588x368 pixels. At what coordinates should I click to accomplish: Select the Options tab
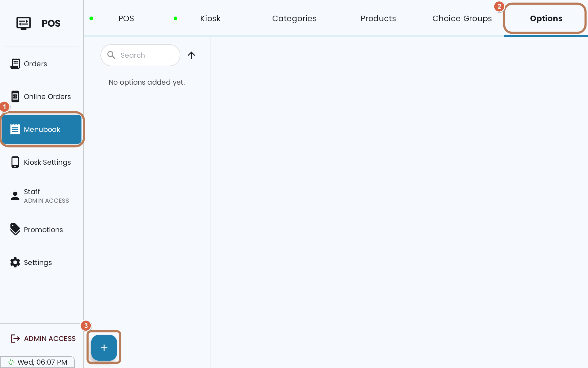[x=546, y=18]
